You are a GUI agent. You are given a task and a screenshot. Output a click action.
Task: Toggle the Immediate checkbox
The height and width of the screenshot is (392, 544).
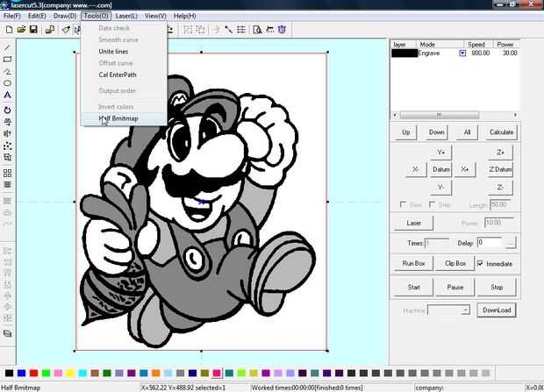pyautogui.click(x=481, y=263)
